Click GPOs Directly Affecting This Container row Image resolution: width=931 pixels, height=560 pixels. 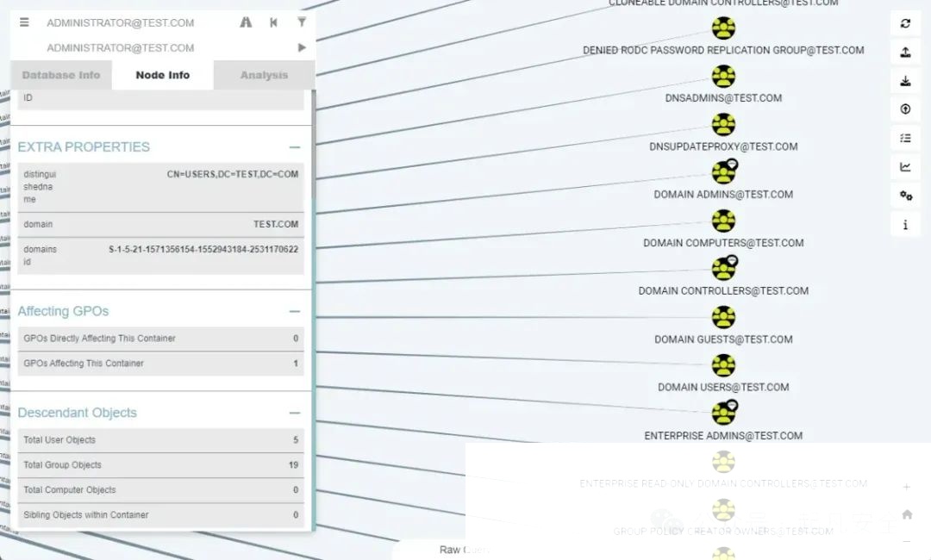coord(161,339)
